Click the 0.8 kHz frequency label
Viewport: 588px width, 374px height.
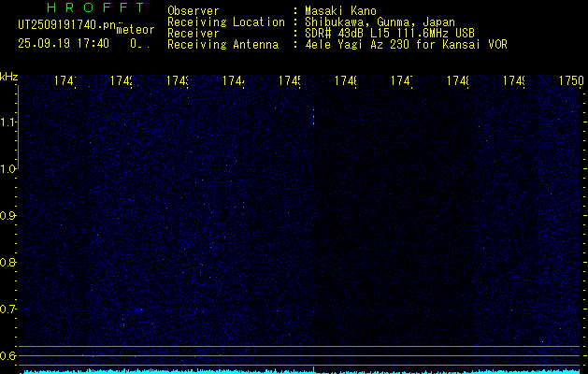[x=7, y=262]
